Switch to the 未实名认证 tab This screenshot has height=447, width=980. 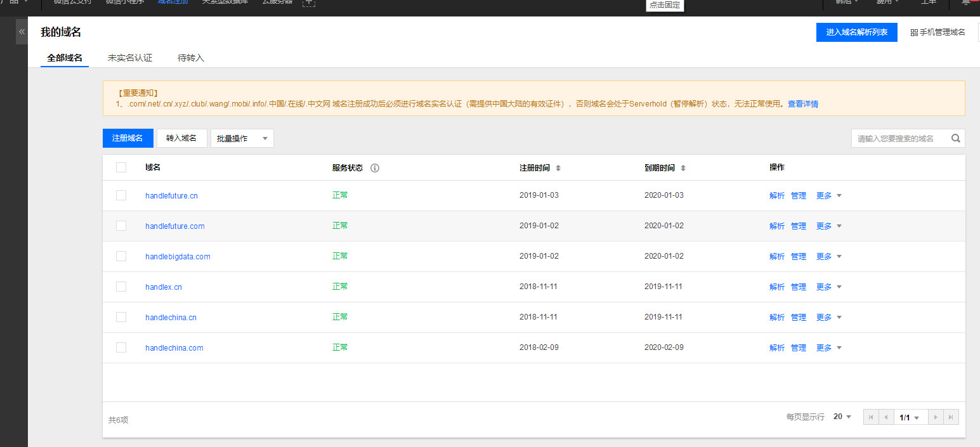click(x=130, y=58)
